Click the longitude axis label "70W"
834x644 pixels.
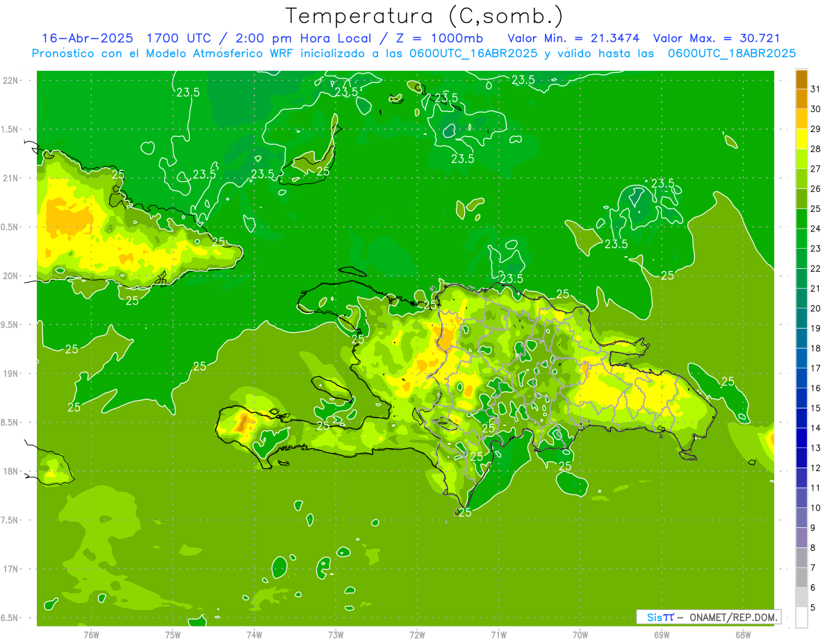click(580, 635)
